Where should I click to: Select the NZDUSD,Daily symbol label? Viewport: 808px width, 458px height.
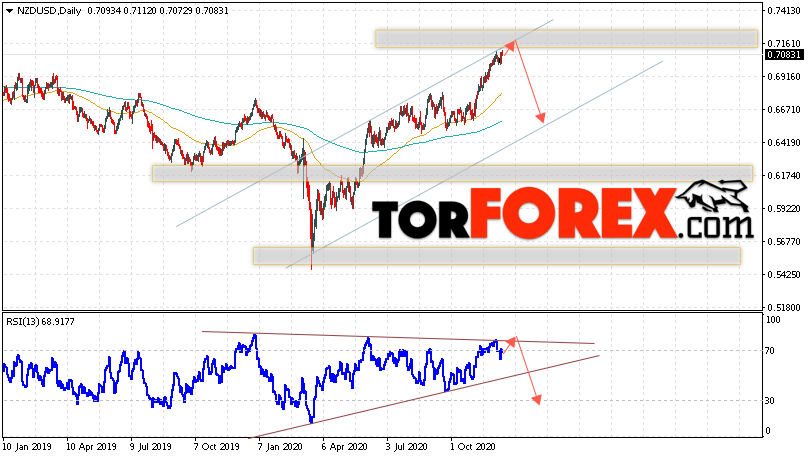click(x=49, y=11)
